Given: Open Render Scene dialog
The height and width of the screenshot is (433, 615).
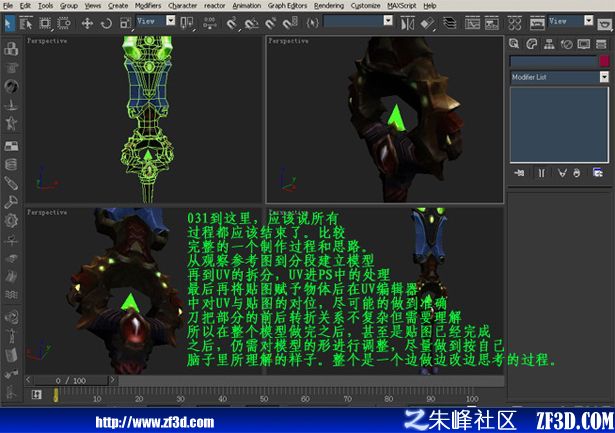Looking at the screenshot, I should click(x=537, y=24).
